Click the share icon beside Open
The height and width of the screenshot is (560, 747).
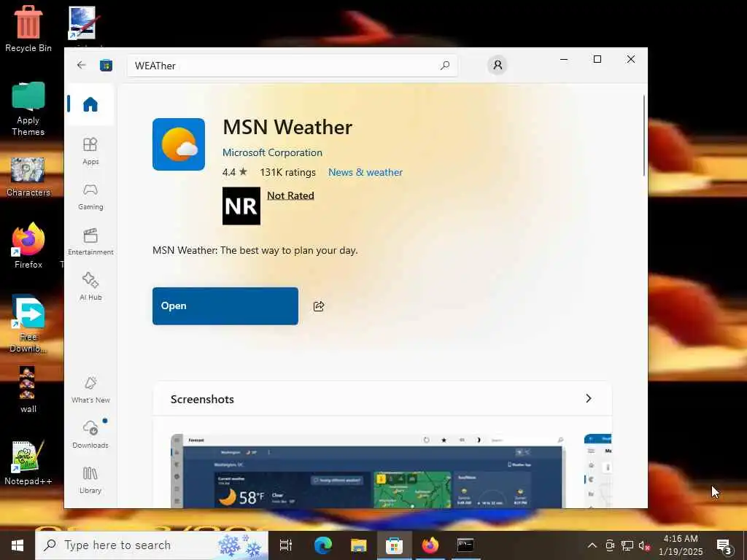click(x=319, y=306)
